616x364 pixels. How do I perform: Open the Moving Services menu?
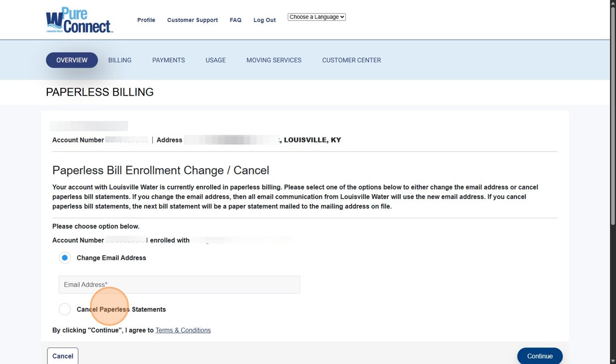(274, 60)
